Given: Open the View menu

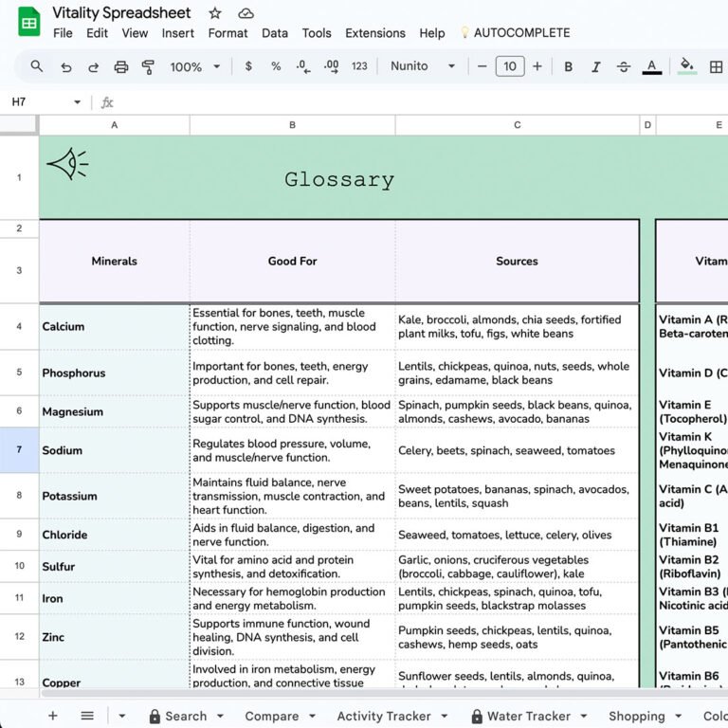Looking at the screenshot, I should pyautogui.click(x=135, y=33).
